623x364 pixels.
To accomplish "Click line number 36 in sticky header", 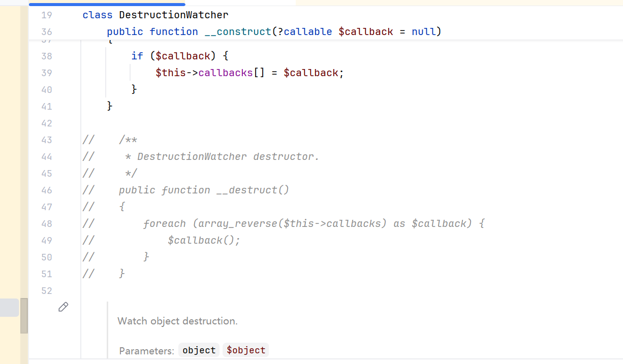I will pyautogui.click(x=47, y=31).
